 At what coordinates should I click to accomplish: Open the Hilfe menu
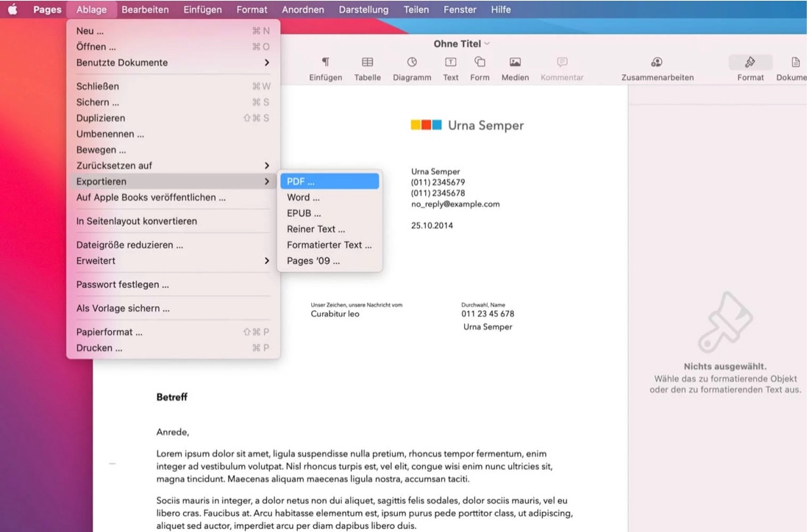click(x=500, y=10)
